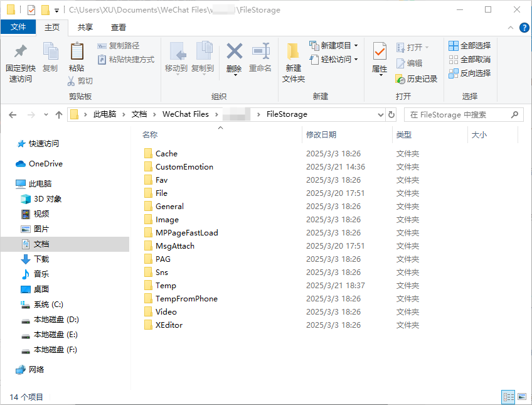Open the 文件 menu

pos(18,27)
